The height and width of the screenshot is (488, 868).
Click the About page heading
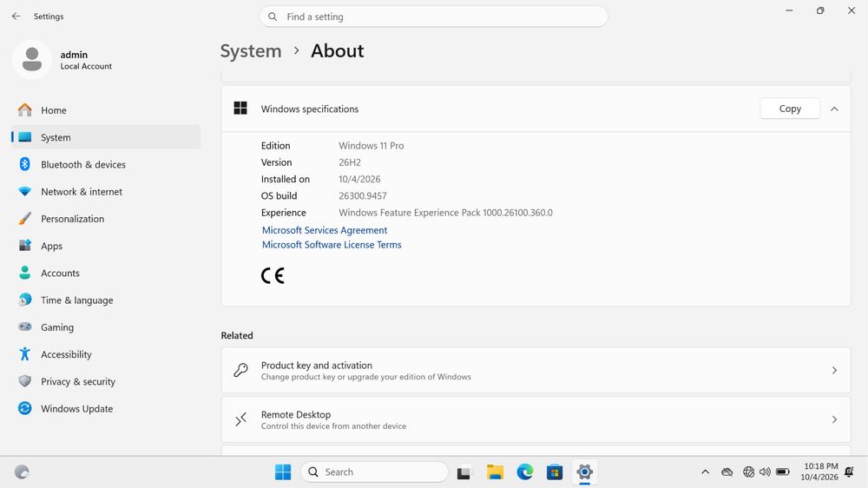(x=337, y=51)
